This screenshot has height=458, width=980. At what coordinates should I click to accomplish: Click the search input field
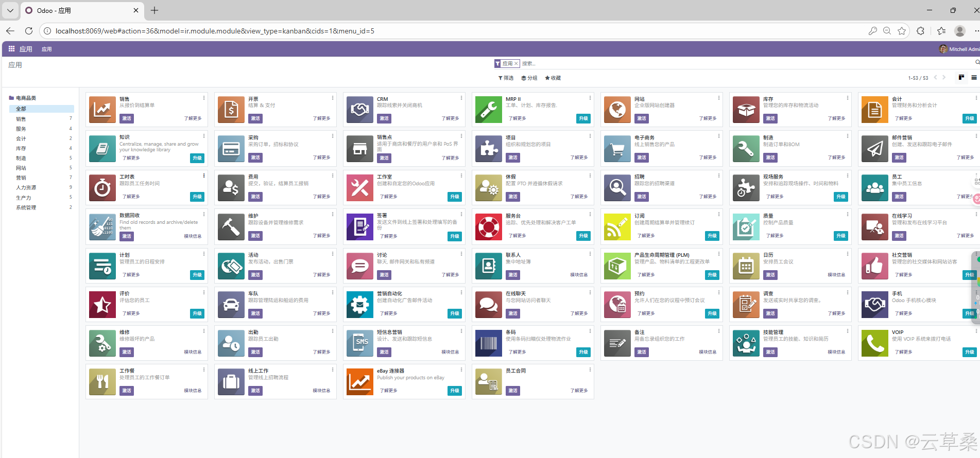coord(746,64)
